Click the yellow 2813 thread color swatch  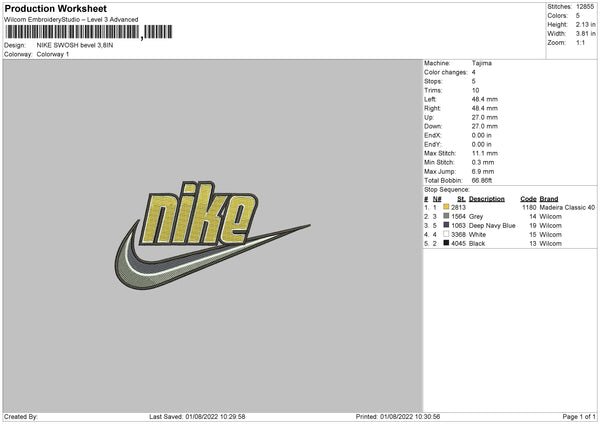(446, 207)
